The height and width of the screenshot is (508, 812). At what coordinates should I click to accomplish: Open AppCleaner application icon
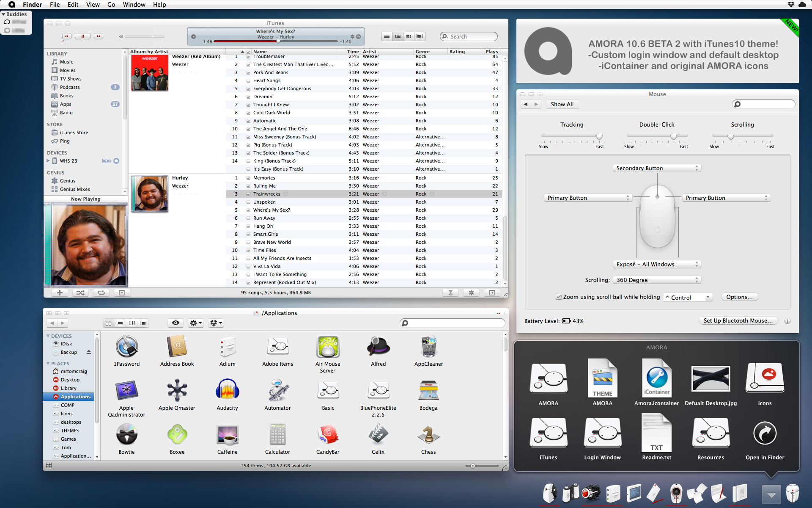[x=428, y=347]
